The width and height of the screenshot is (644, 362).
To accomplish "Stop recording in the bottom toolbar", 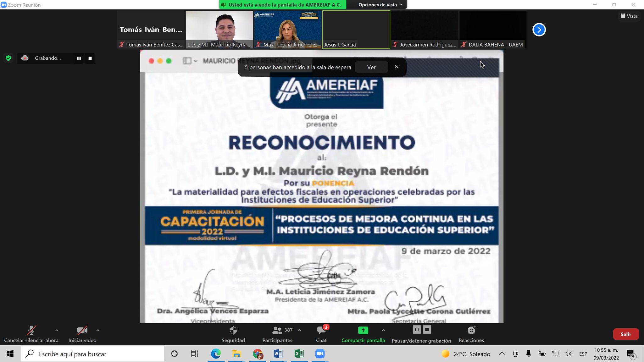I will [x=427, y=330].
